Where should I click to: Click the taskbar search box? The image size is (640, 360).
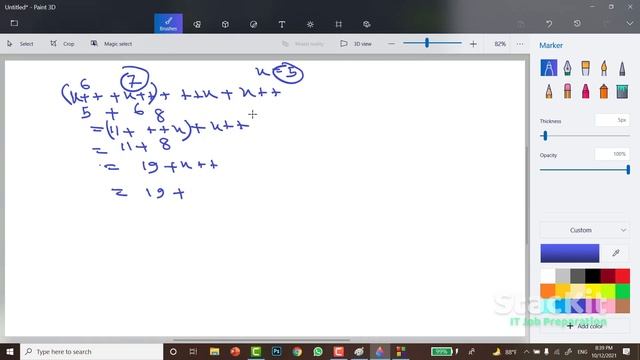(92, 351)
